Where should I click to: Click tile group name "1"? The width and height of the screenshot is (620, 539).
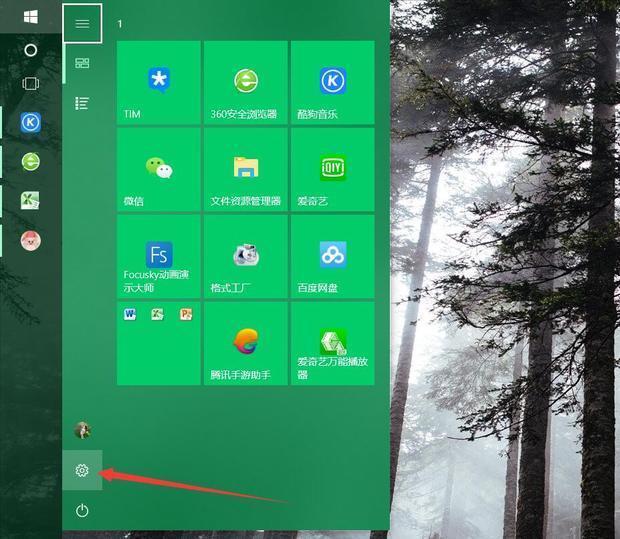pos(120,24)
